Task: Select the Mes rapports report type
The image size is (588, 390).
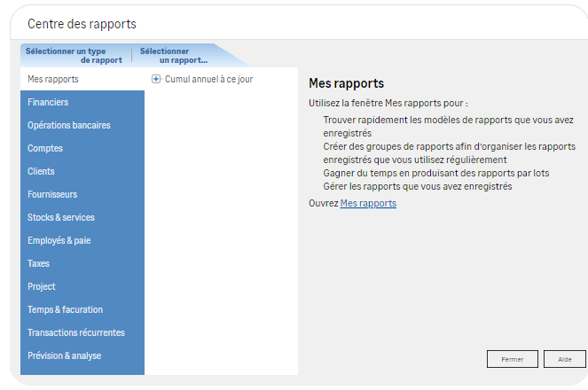Action: pyautogui.click(x=82, y=79)
